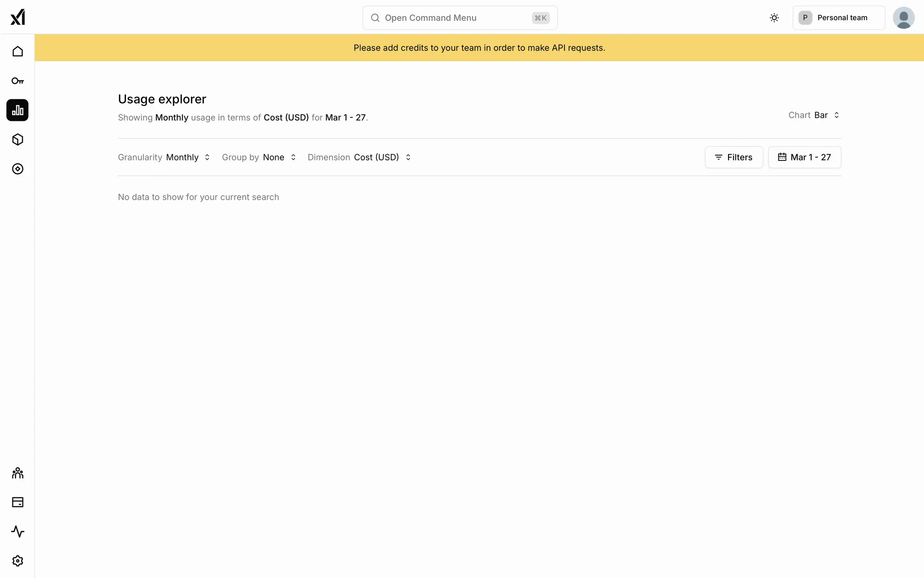This screenshot has height=578, width=924.
Task: Open the Settings gear sidebar icon
Action: (x=18, y=561)
